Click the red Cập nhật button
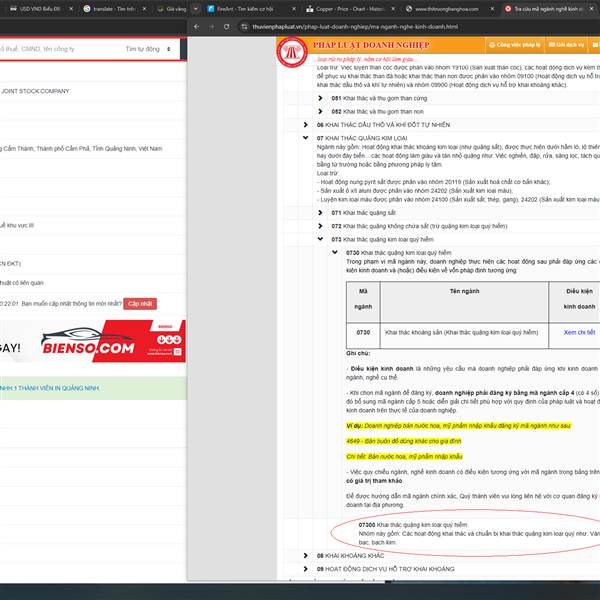 pos(140,304)
